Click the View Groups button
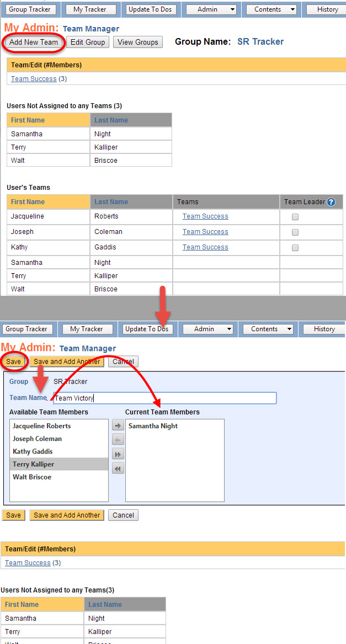This screenshot has width=346, height=644. (x=138, y=42)
